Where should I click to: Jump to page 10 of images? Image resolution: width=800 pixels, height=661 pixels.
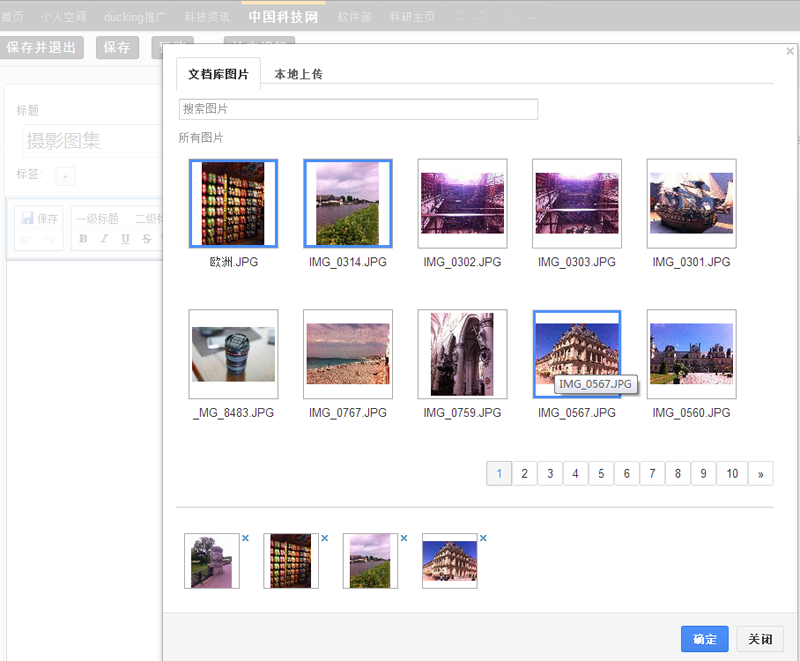732,474
